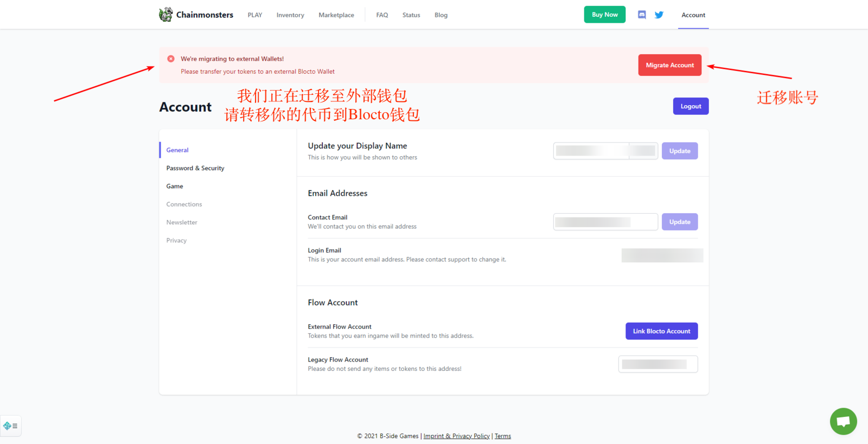Click the Legacy Flow Account address field
Screen dimensions: 868x444
click(658, 364)
